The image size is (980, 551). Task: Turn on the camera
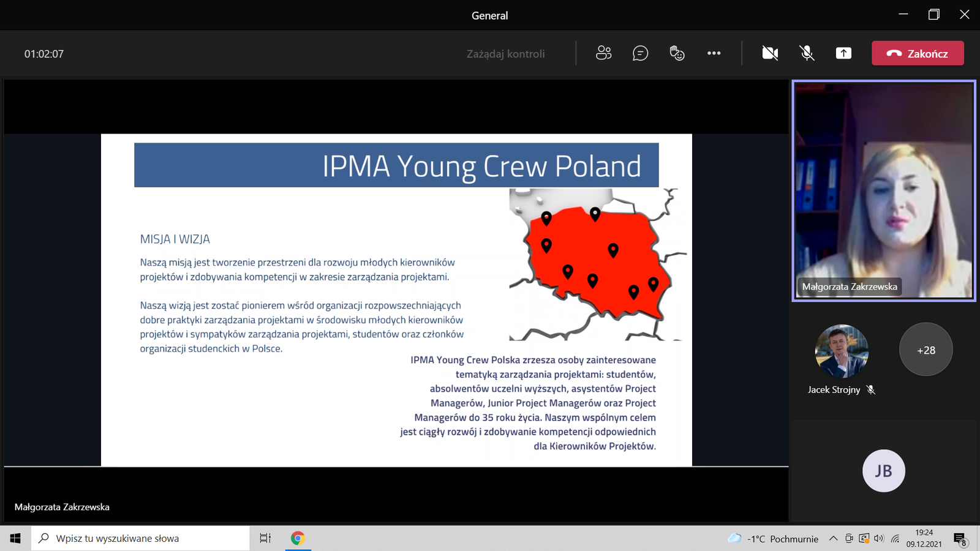point(770,53)
